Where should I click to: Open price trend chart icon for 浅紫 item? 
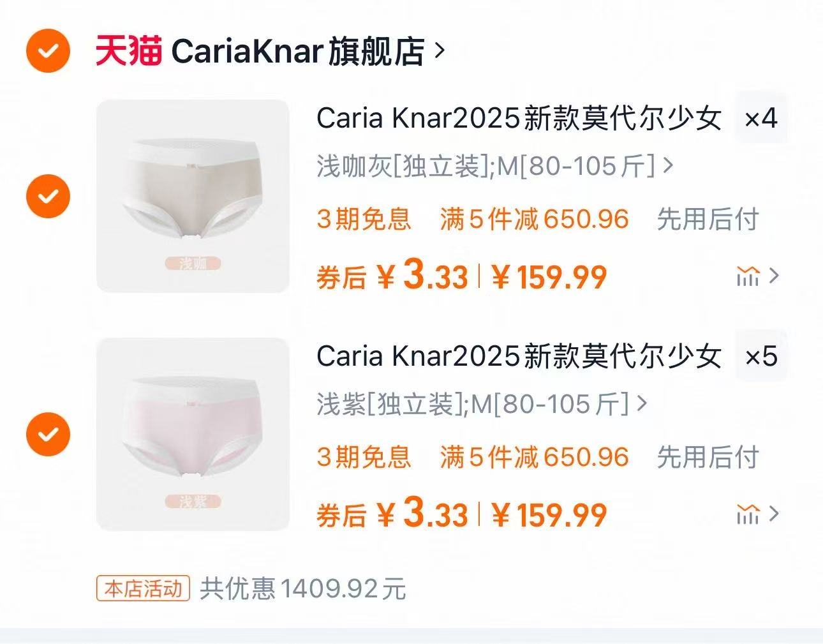tap(757, 514)
